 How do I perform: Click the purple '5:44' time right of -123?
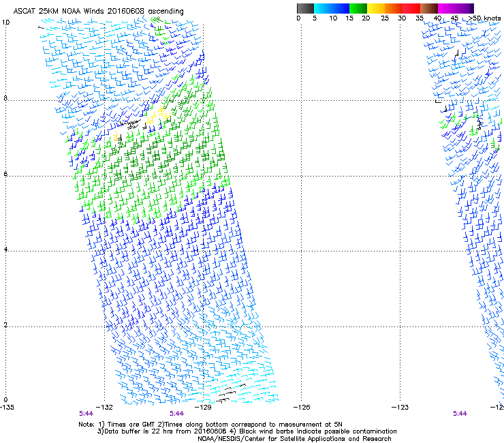click(460, 414)
